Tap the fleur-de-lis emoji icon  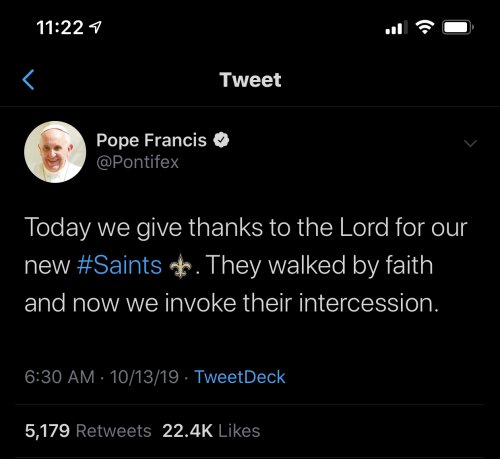click(180, 266)
